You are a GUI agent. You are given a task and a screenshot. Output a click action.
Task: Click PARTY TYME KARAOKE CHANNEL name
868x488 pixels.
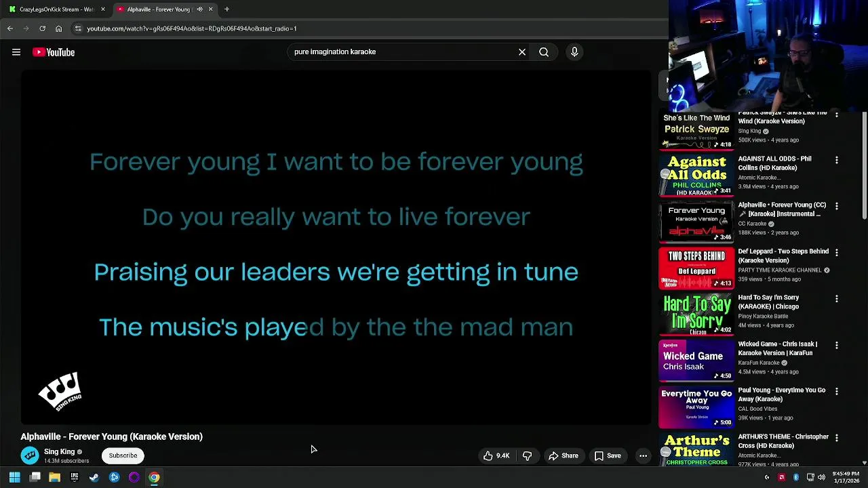(780, 270)
